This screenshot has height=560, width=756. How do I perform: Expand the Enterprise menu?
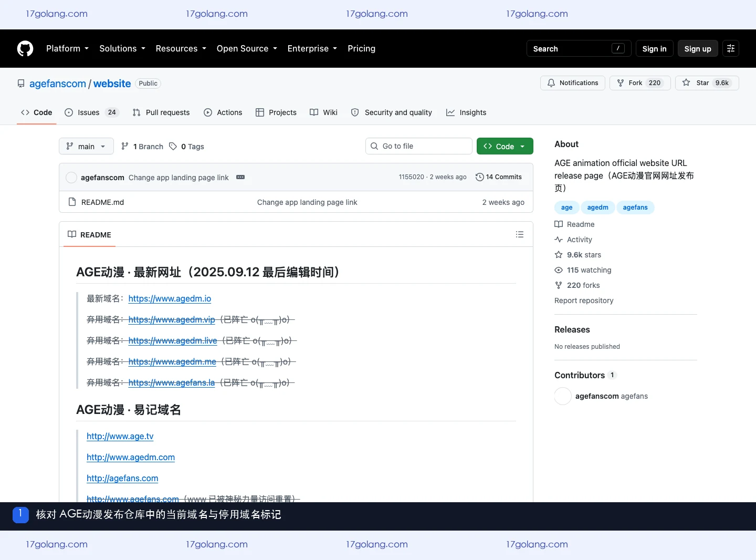pos(312,48)
